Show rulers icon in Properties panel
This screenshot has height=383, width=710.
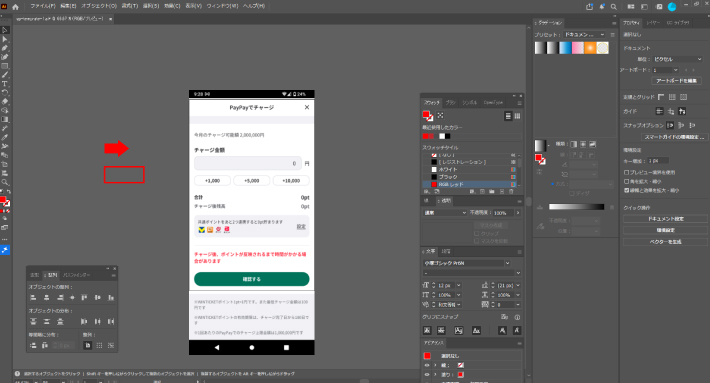coord(661,97)
